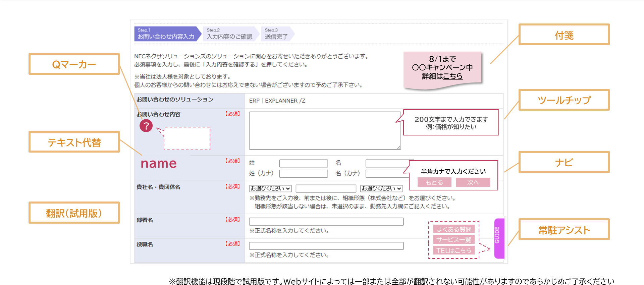Image resolution: width=644 pixels, height=285 pixels.
Task: Open the second お選びください dropdown after company name
Action: (x=381, y=188)
